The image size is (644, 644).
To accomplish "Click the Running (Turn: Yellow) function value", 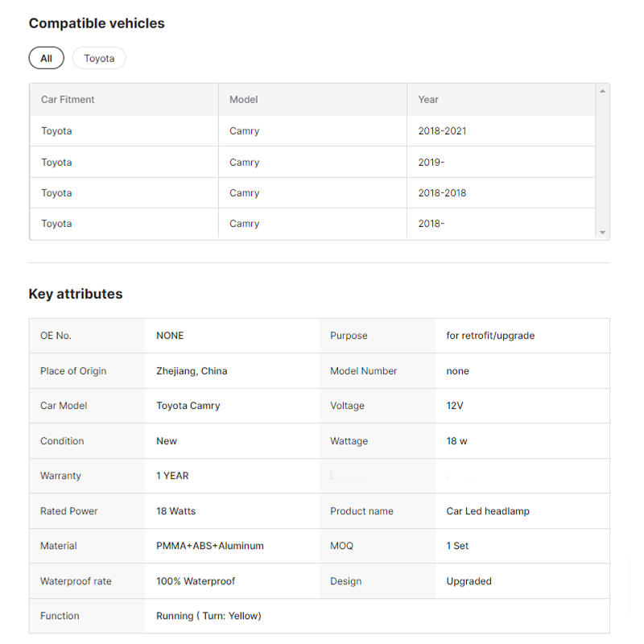I will [x=208, y=616].
